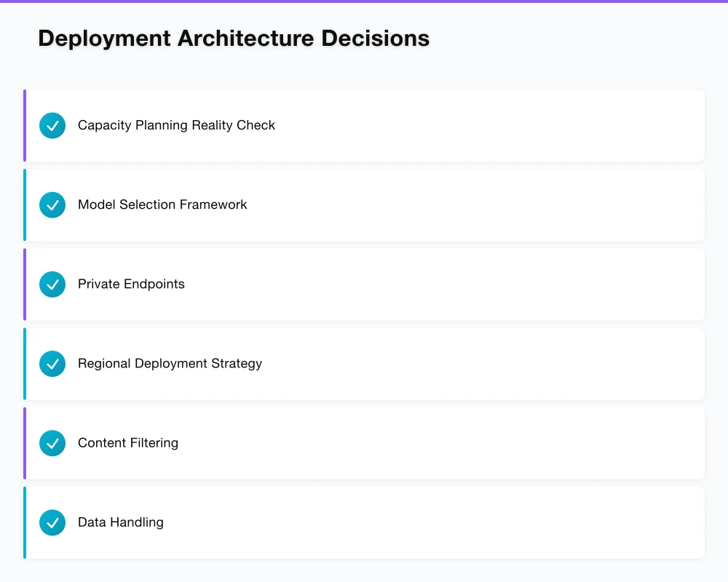The height and width of the screenshot is (582, 728).
Task: Expand the Private Endpoints card
Action: click(x=364, y=284)
